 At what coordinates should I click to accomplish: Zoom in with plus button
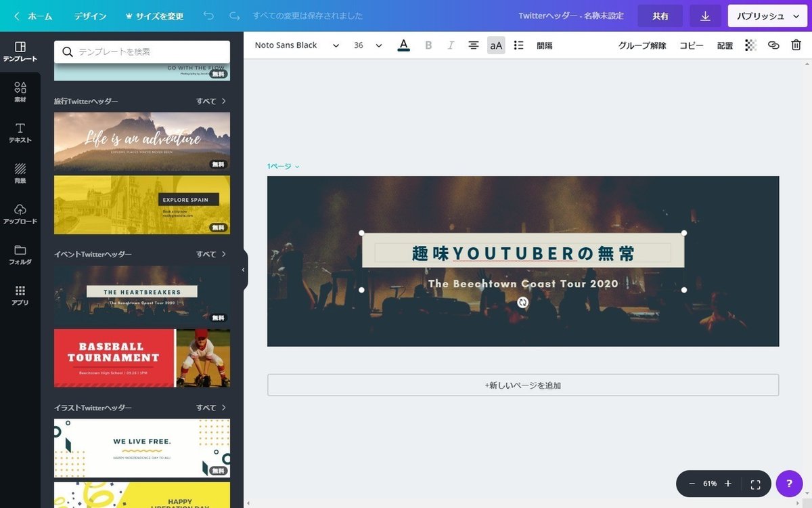pos(728,484)
